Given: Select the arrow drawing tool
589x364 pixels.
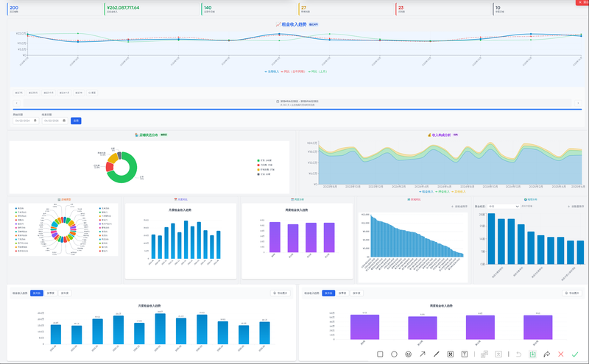Looking at the screenshot, I should 422,354.
